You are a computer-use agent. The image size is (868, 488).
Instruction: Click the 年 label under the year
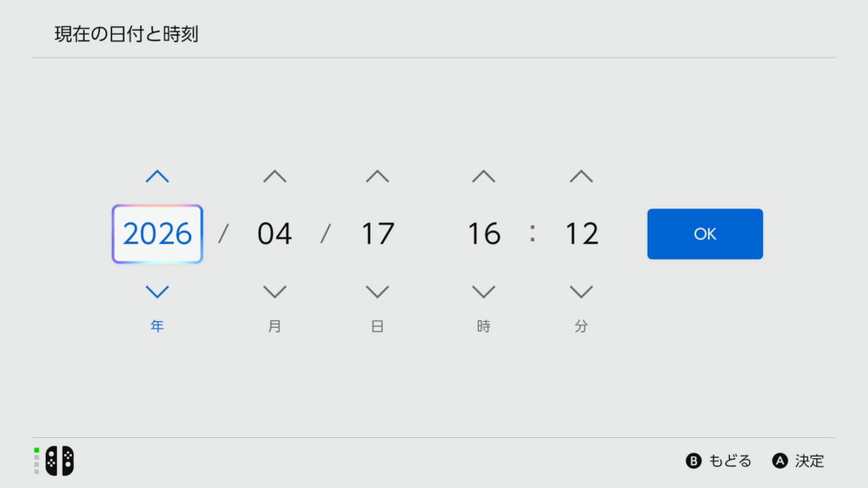pyautogui.click(x=157, y=326)
